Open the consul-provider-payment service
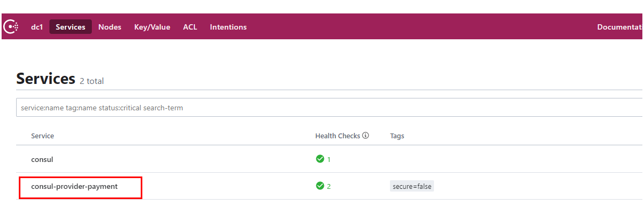Image resolution: width=644 pixels, height=219 pixels. (x=74, y=186)
